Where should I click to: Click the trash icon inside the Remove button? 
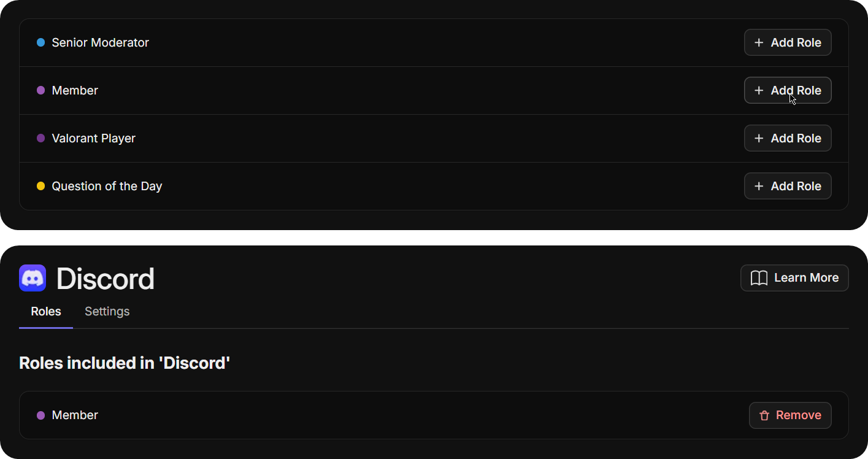coord(765,415)
